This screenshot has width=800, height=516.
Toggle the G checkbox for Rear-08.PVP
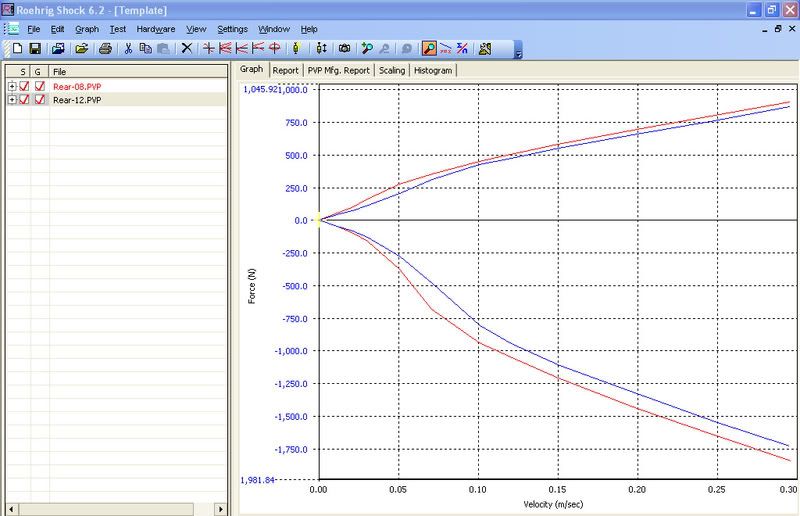click(40, 86)
